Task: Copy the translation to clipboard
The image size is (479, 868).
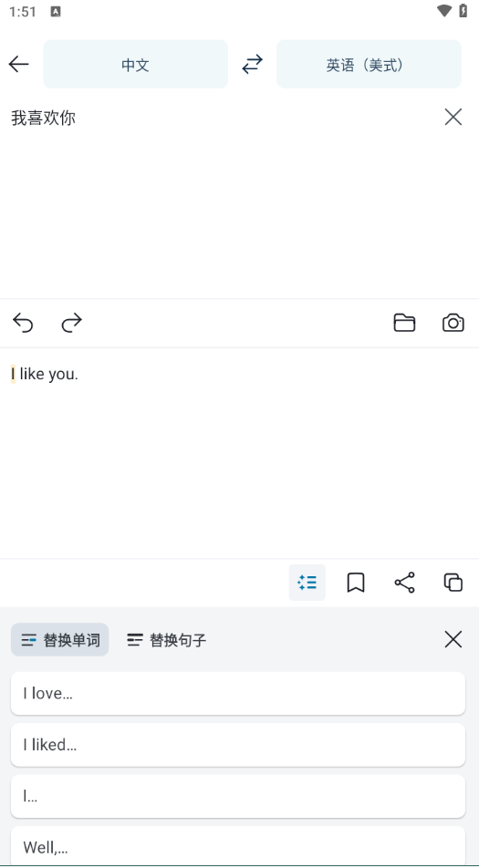Action: tap(453, 583)
